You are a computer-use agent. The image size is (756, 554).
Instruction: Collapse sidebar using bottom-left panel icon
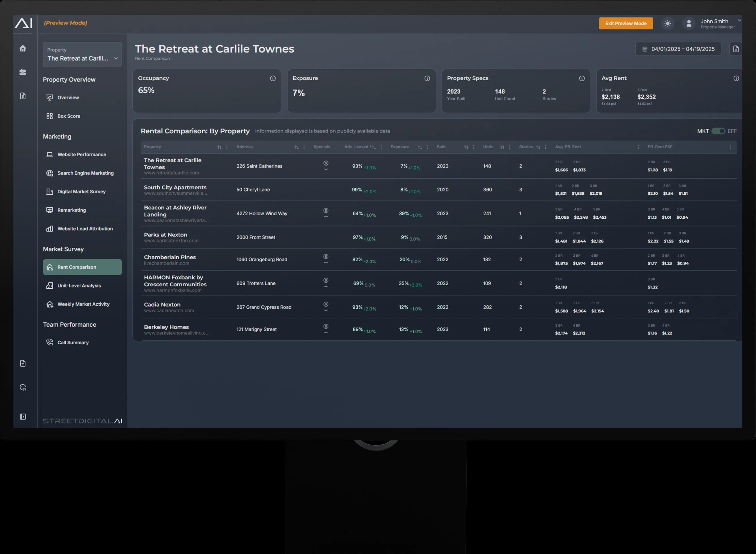coord(23,416)
